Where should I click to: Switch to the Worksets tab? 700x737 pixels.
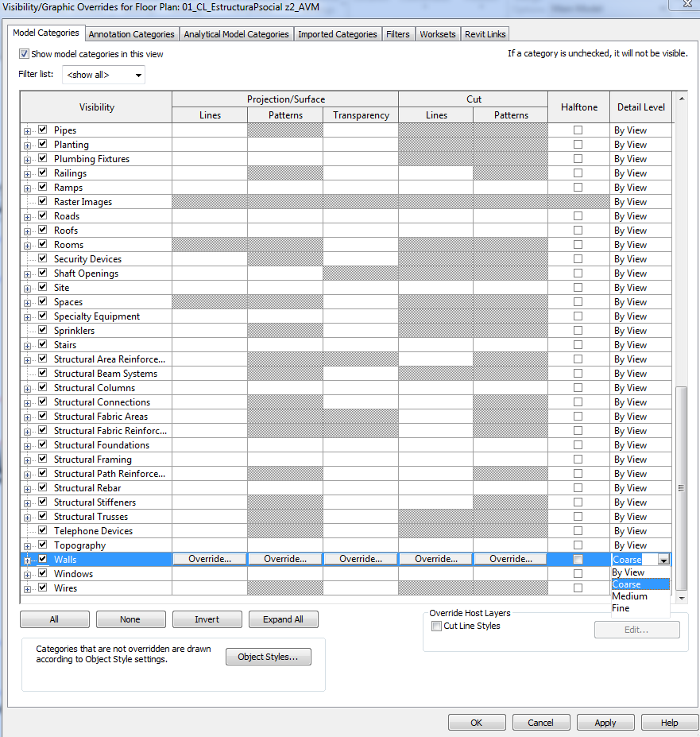coord(437,34)
